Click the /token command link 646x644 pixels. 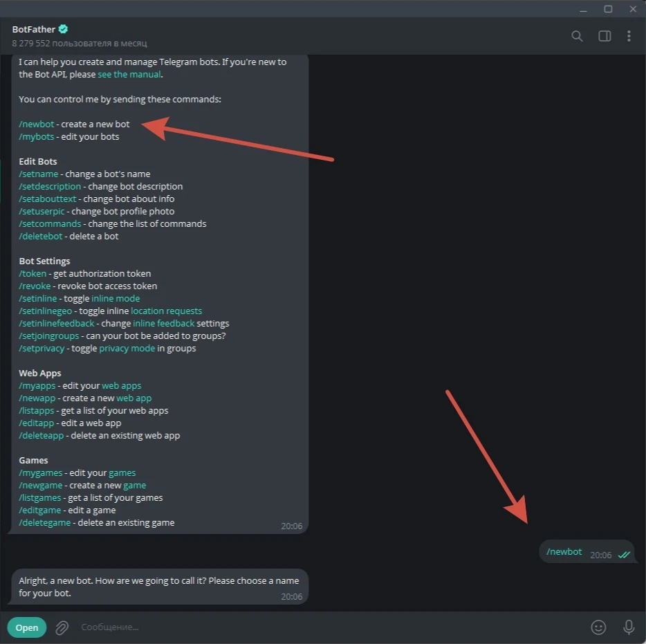[33, 274]
